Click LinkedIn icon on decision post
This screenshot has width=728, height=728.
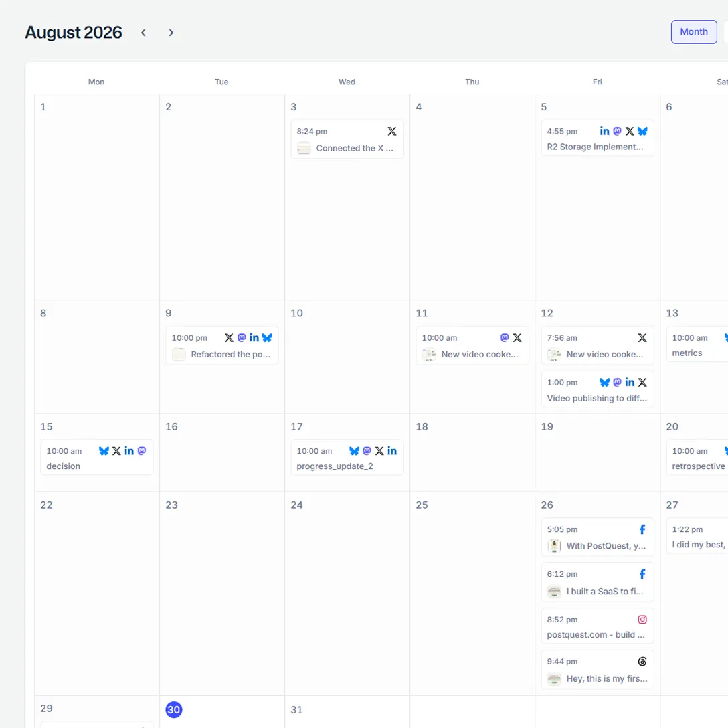[129, 451]
